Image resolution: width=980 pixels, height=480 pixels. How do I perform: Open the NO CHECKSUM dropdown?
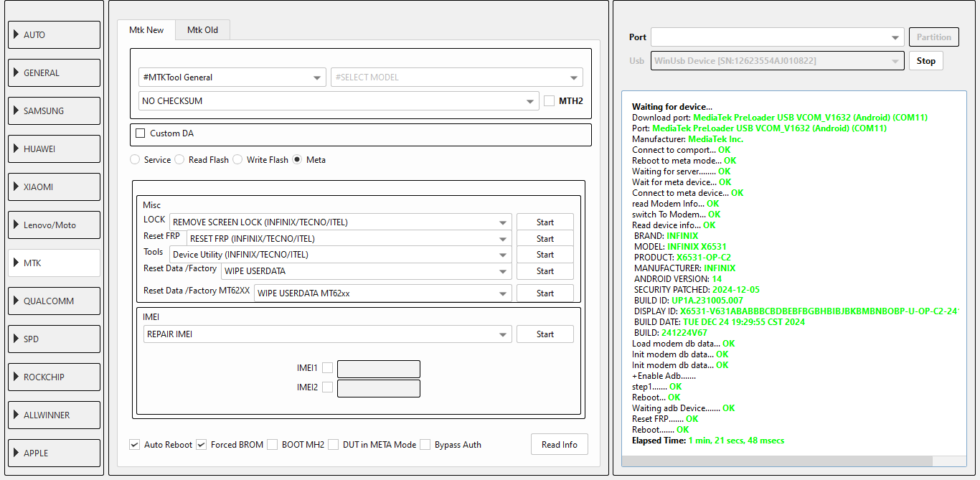point(339,100)
